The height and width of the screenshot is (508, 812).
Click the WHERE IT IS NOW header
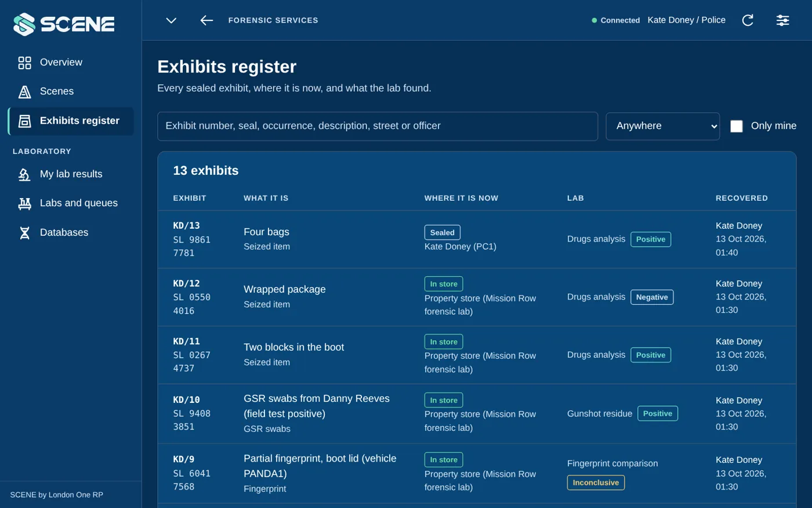coord(461,198)
